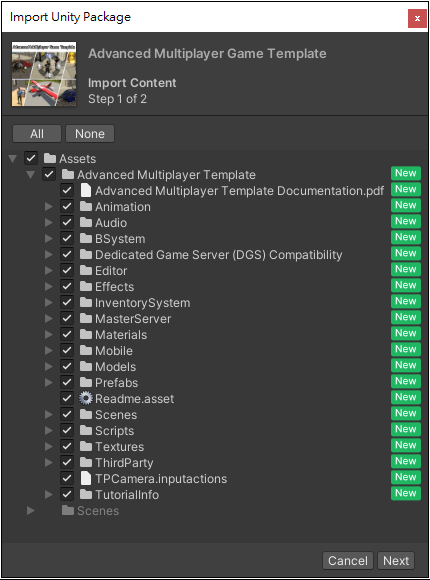Click the Animation folder icon
This screenshot has width=430, height=580.
coord(86,206)
